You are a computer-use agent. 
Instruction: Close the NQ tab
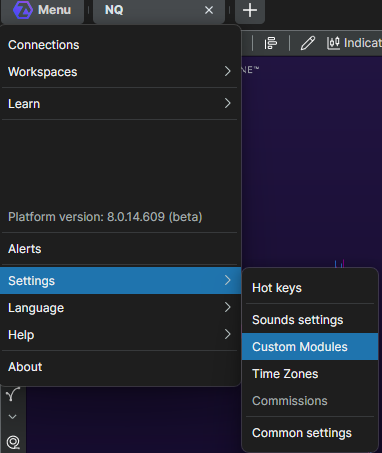pyautogui.click(x=209, y=10)
